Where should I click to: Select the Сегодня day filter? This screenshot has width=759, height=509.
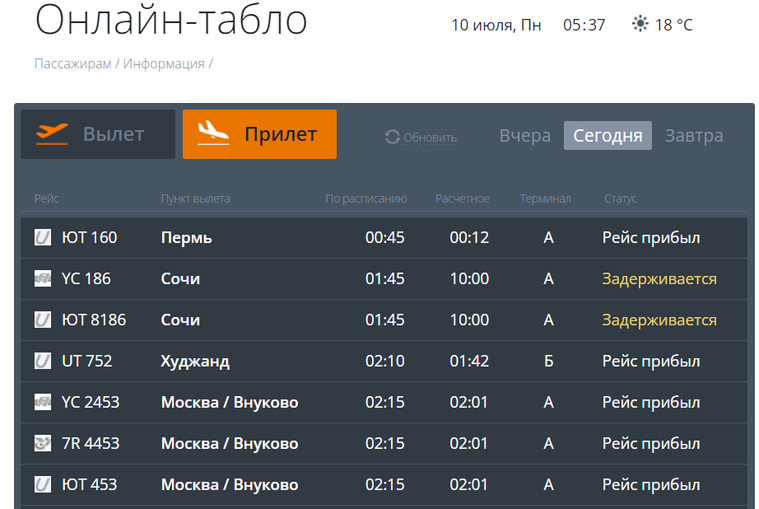point(607,136)
